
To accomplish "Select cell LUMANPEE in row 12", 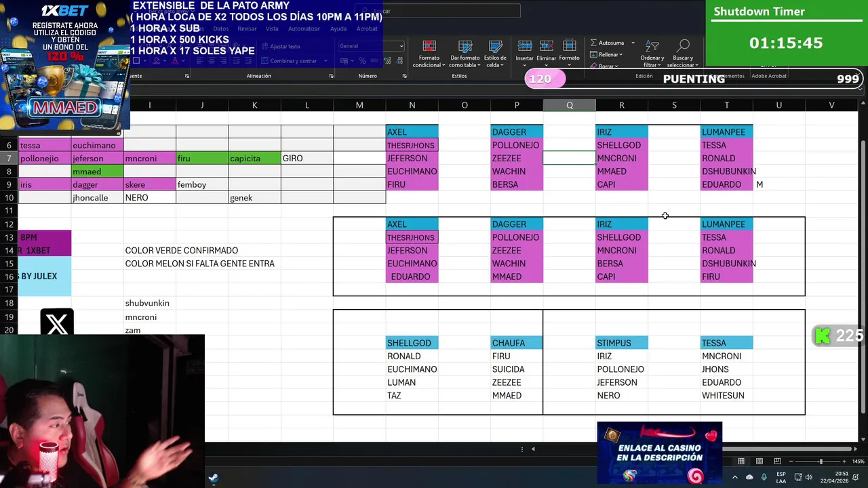I will (726, 224).
